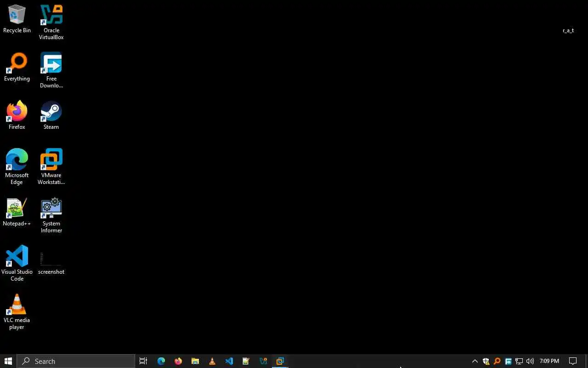Screen dimensions: 588x368
Task: Open Free Download Manager tray icon
Action: click(508, 361)
